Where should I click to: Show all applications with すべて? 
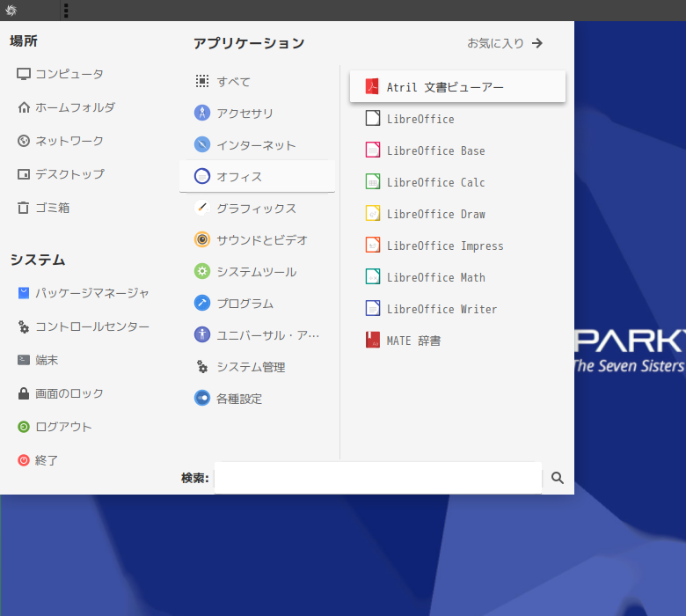[x=257, y=82]
